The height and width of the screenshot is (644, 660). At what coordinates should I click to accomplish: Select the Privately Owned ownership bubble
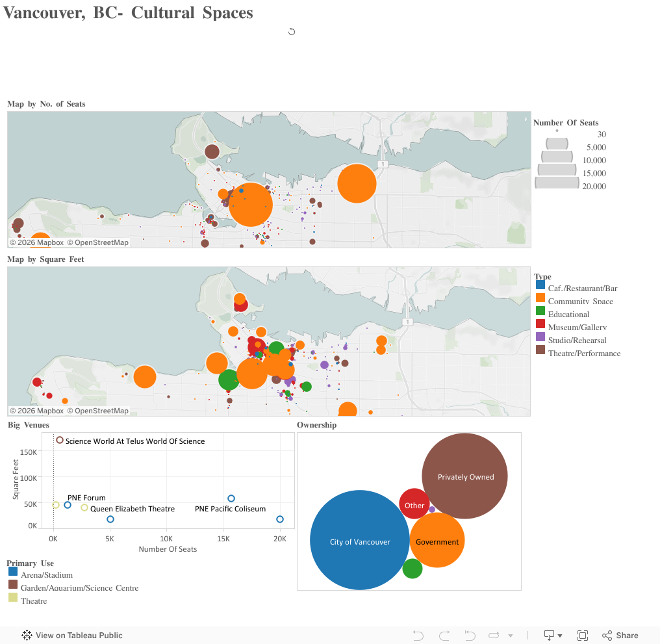click(465, 476)
